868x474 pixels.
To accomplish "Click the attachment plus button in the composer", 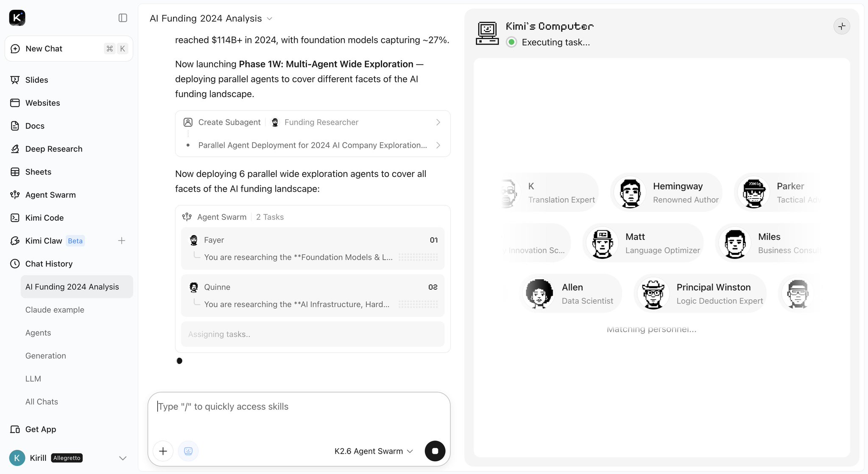I will 163,451.
